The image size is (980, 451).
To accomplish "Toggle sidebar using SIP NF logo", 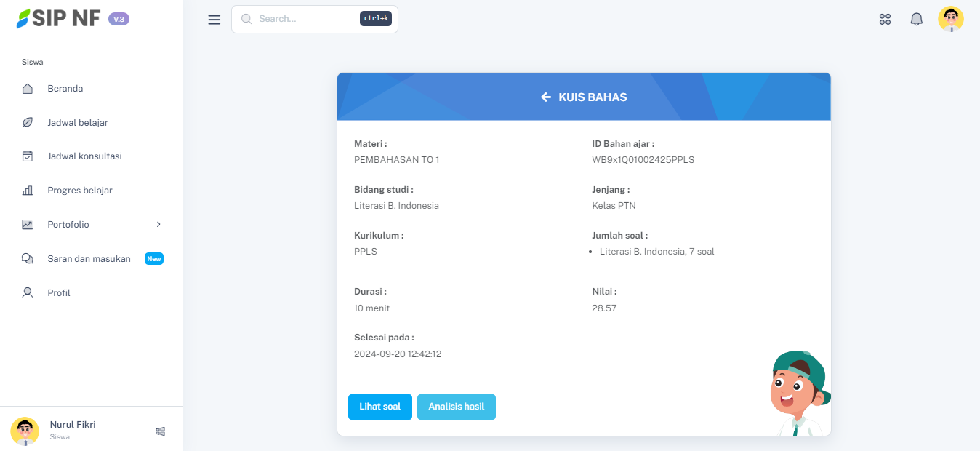I will click(59, 19).
